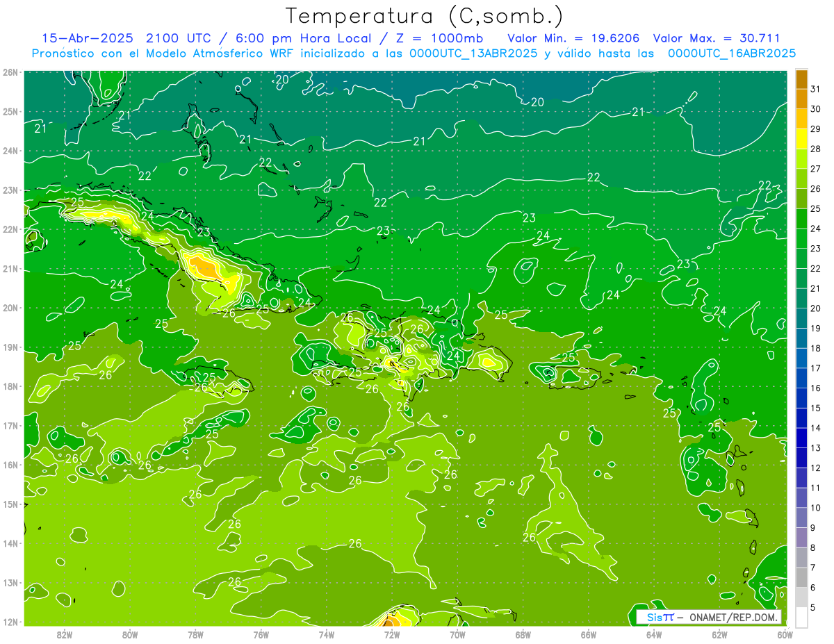Click the color bar legend value 10
834x644 pixels.
816,508
